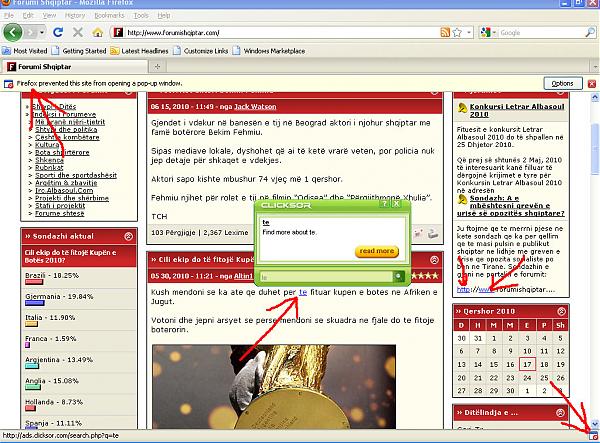Reload the page with the refresh icon
The width and height of the screenshot is (600, 443).
[x=58, y=32]
